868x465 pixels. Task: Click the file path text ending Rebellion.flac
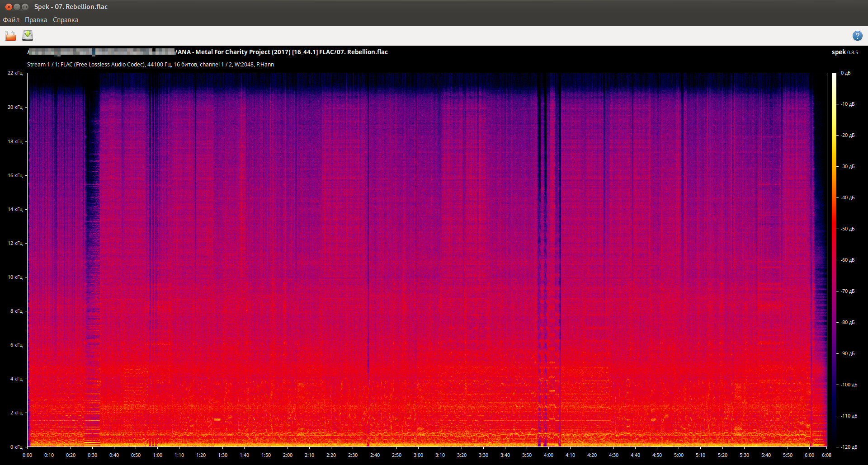[x=208, y=52]
